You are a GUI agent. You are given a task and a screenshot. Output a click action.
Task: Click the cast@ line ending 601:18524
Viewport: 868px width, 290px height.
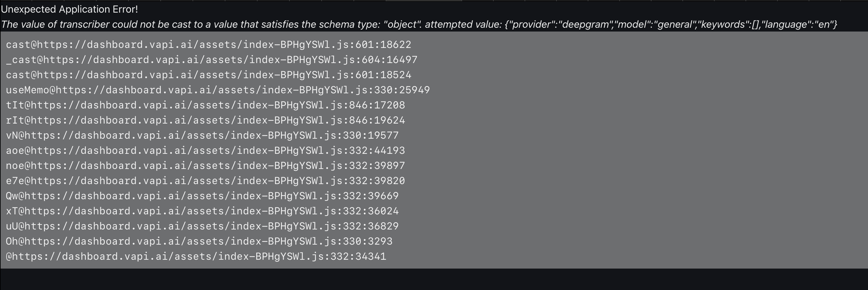click(x=209, y=75)
